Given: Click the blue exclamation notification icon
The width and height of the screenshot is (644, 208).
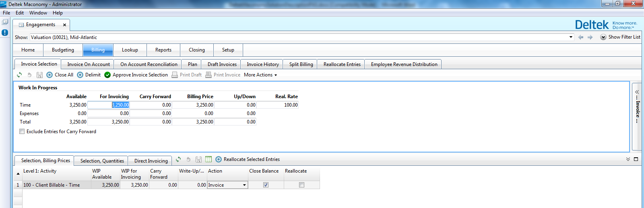Looking at the screenshot, I should [x=5, y=33].
